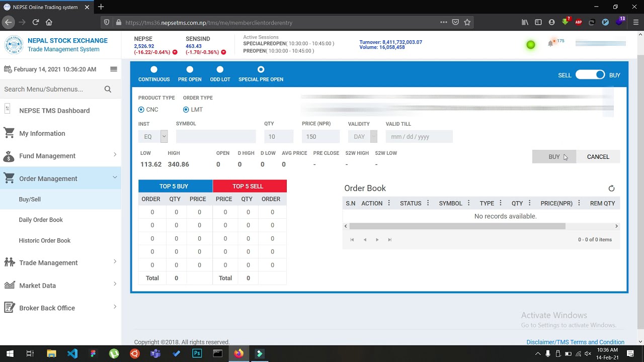Click the browser Home icon
The height and width of the screenshot is (362, 644).
(x=49, y=22)
